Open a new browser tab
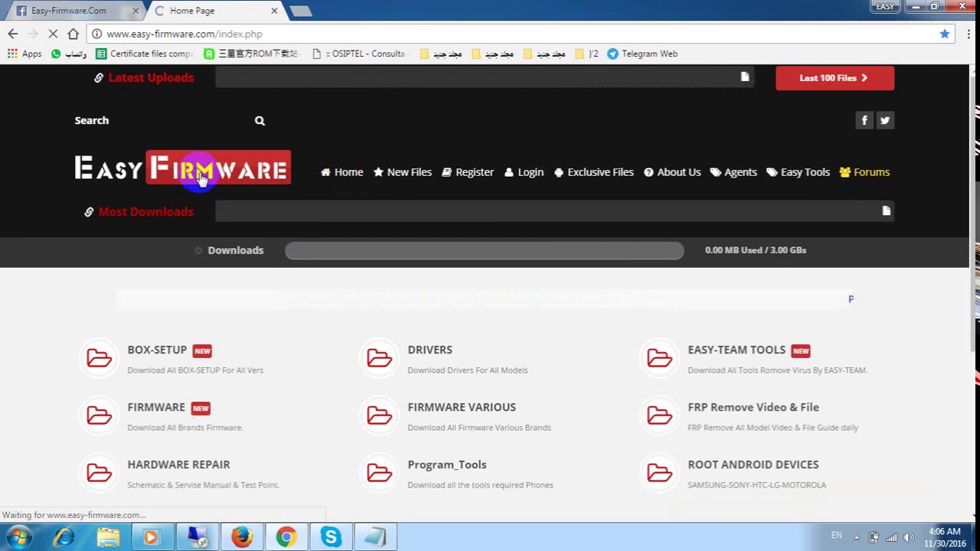The image size is (980, 551). pos(300,11)
